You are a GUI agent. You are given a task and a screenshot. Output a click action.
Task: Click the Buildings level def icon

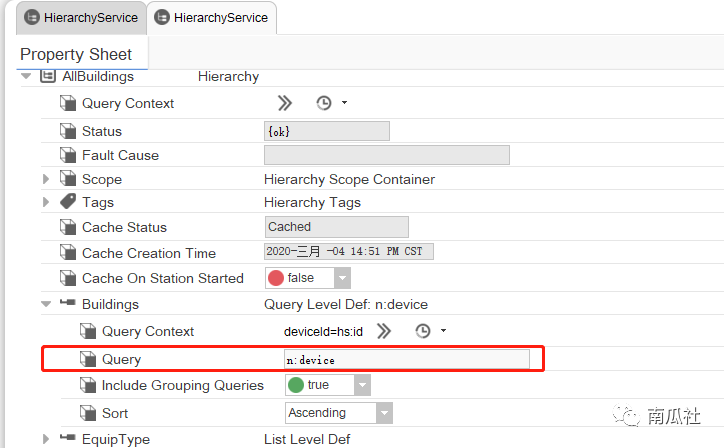click(68, 303)
